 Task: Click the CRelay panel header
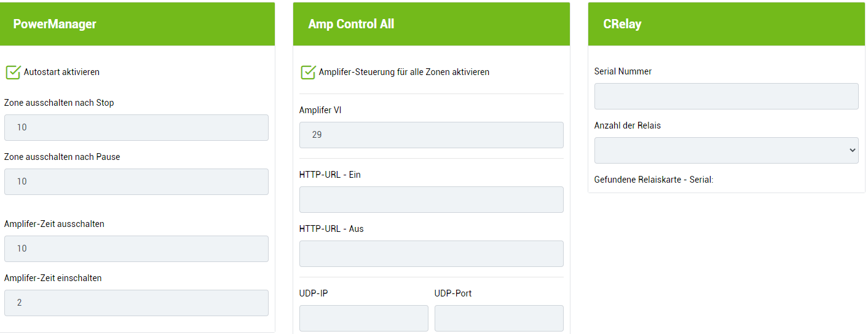point(726,24)
